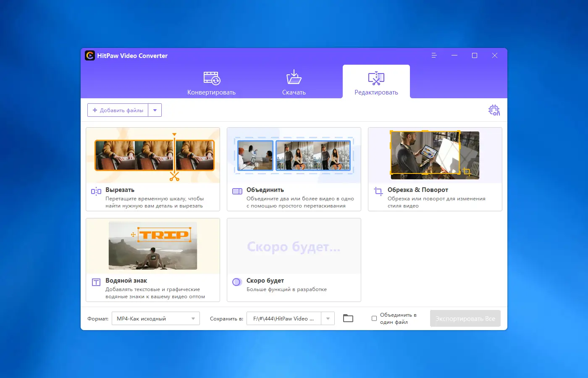Open the Объединить merge preview thumbnail
588x378 pixels.
point(294,155)
